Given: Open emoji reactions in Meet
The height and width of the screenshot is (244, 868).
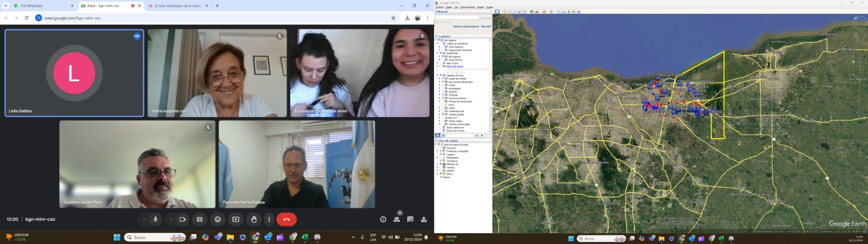Looking at the screenshot, I should coord(218,220).
